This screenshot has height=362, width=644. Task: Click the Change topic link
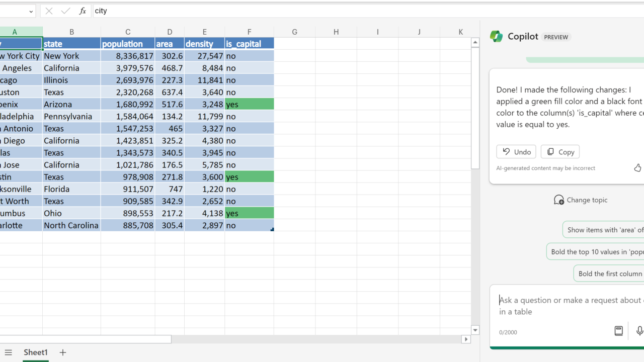[x=581, y=200]
